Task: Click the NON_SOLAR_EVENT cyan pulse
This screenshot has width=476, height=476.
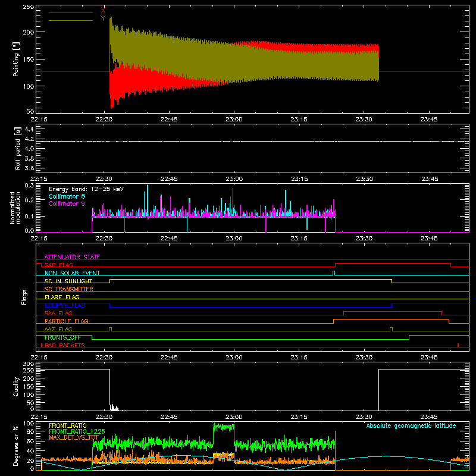Action: (334, 273)
